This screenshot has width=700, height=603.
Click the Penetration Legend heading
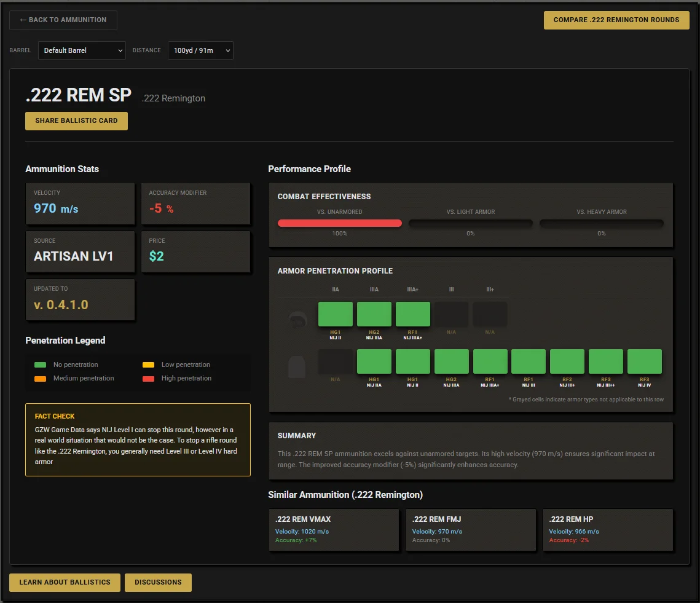pos(65,341)
